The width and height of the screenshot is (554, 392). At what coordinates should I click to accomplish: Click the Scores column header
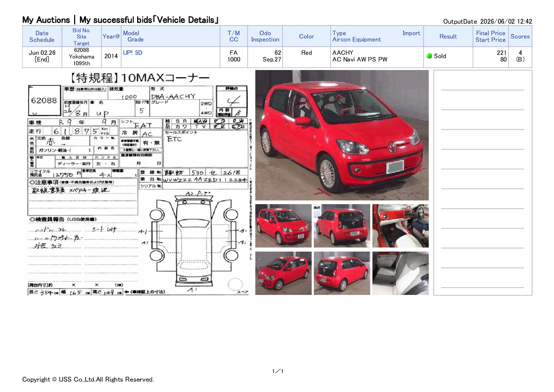pos(520,36)
